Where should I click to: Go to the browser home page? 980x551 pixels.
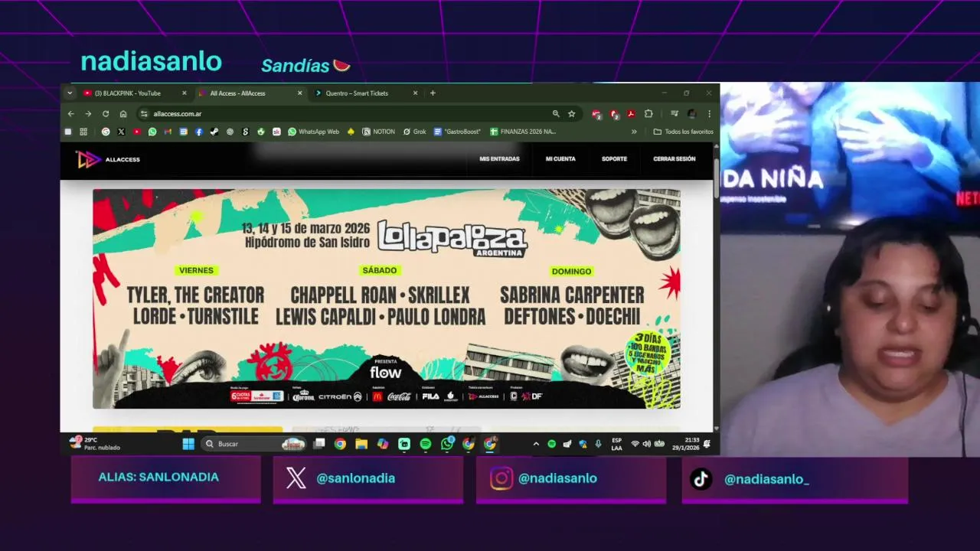click(123, 114)
